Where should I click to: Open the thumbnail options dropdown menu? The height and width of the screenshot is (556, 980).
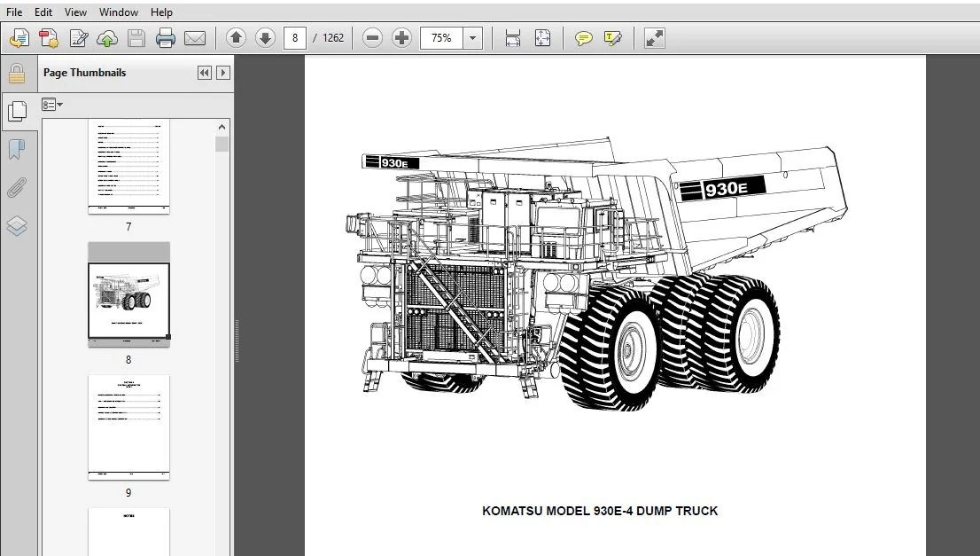click(52, 105)
